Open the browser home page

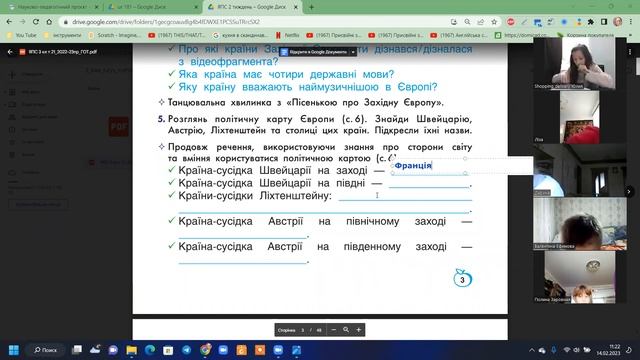pyautogui.click(x=49, y=22)
